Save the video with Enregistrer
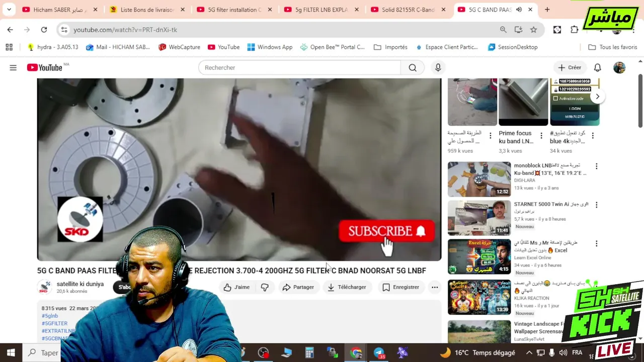The width and height of the screenshot is (644, 362). coord(400,287)
